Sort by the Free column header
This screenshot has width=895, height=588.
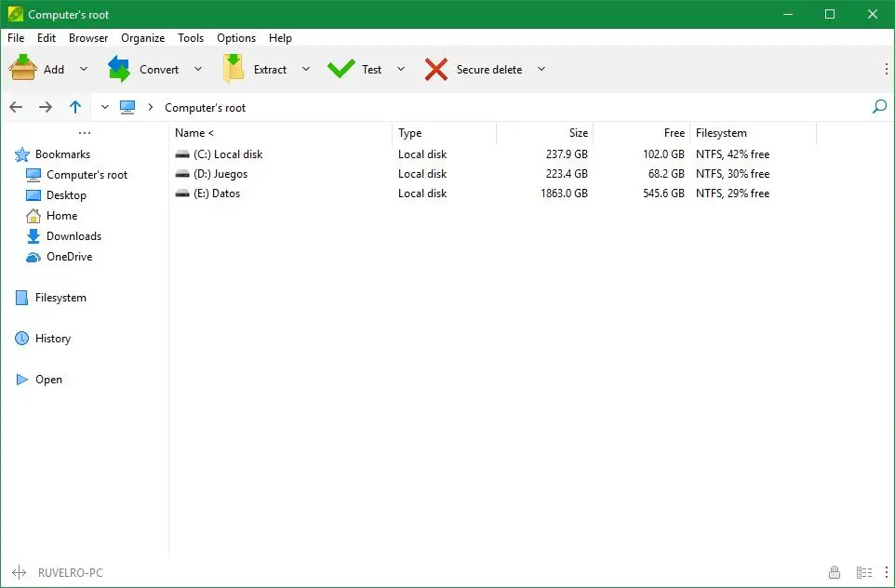642,133
